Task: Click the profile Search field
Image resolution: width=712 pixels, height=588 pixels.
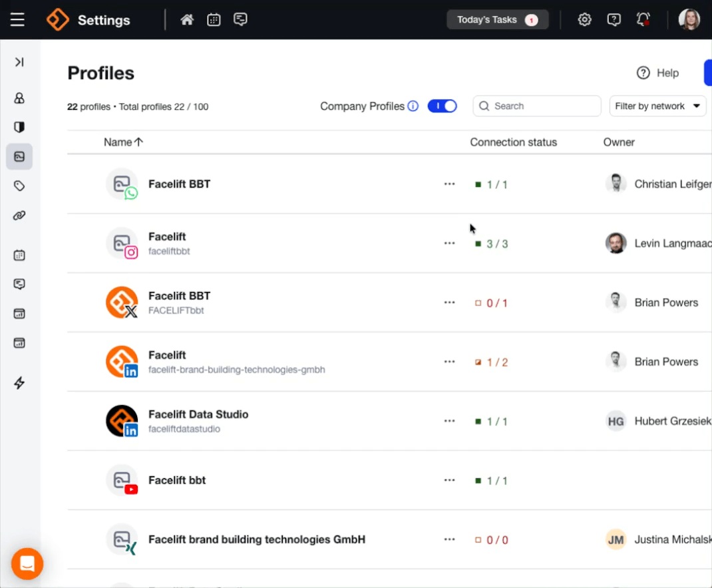Action: 537,106
